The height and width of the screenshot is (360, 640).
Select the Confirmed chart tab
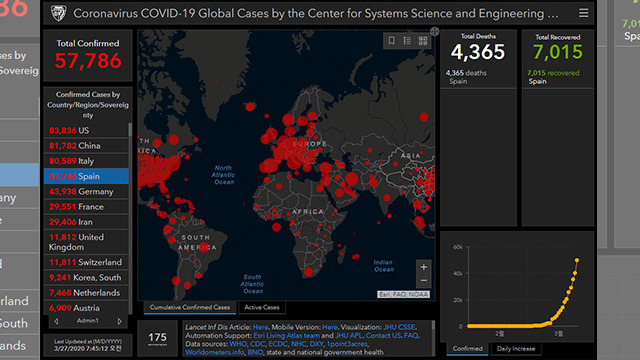pyautogui.click(x=467, y=349)
